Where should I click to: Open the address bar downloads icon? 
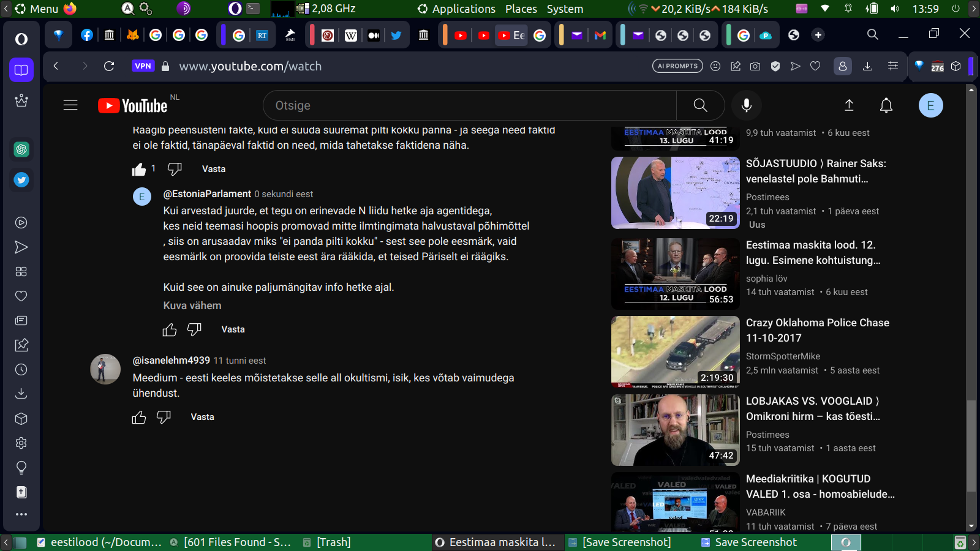click(867, 66)
